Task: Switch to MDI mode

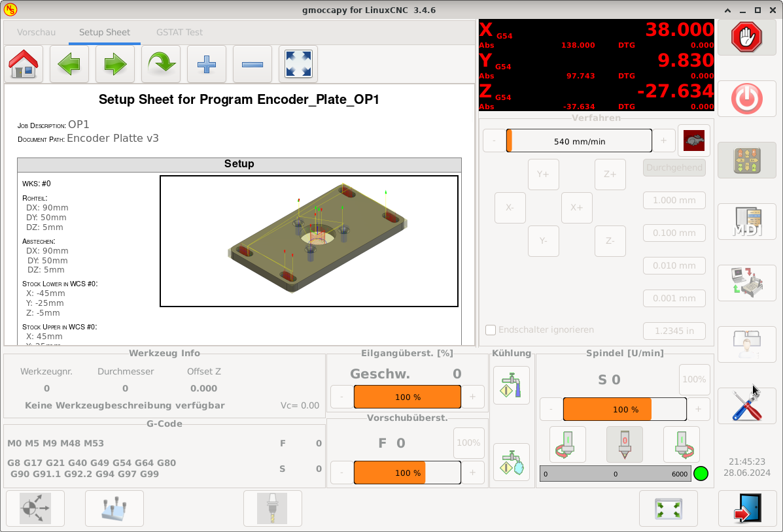Action: pyautogui.click(x=747, y=222)
